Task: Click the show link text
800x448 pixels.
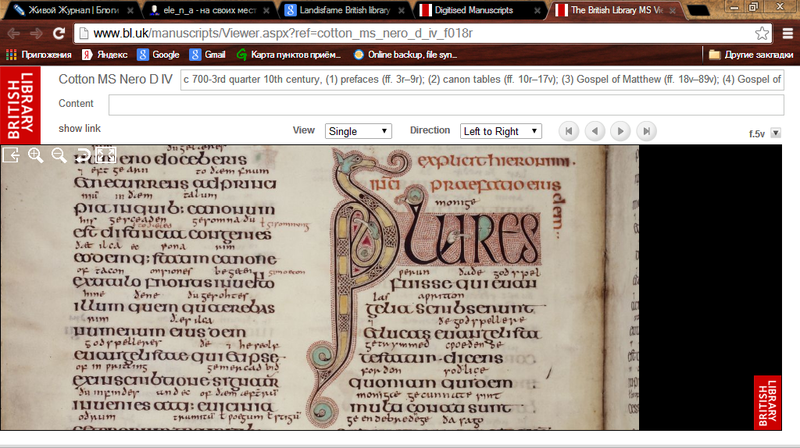Action: [x=80, y=129]
